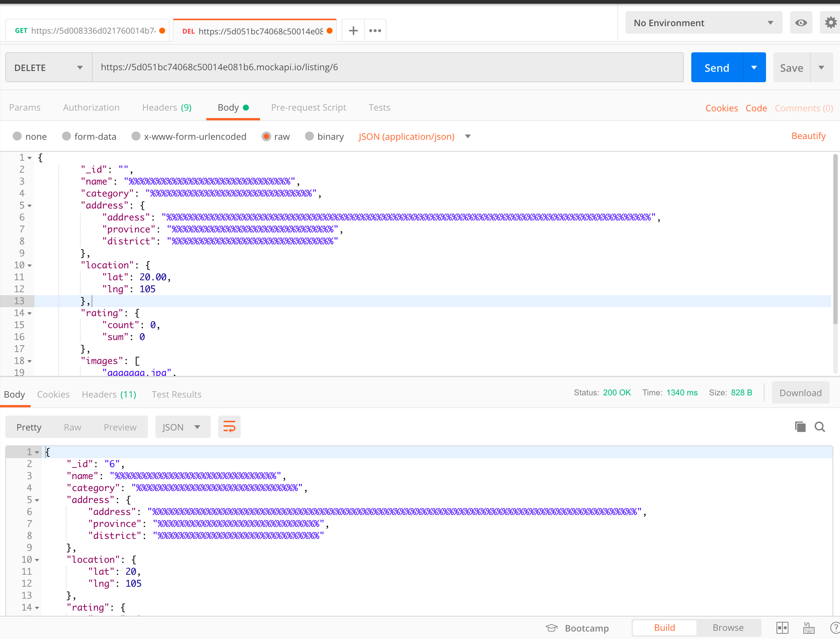
Task: Click the 200 OK status text
Action: point(617,392)
